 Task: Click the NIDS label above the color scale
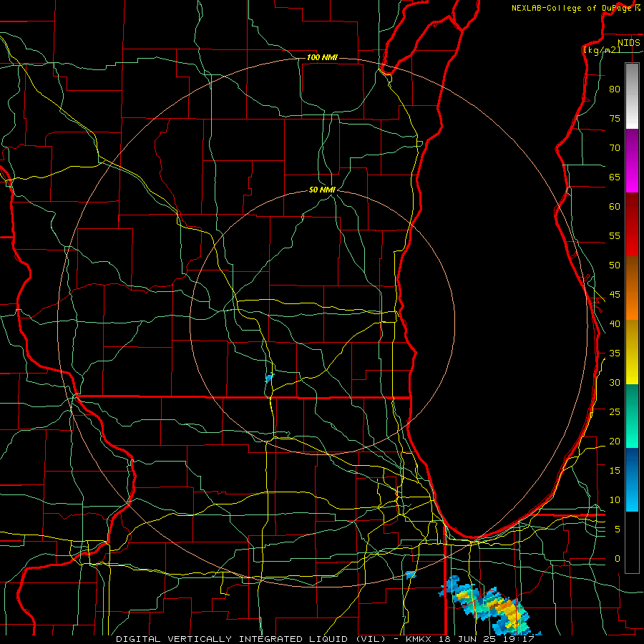[x=629, y=43]
